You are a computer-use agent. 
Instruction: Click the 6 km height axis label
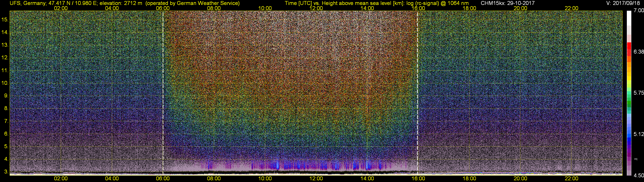[x=6, y=134]
